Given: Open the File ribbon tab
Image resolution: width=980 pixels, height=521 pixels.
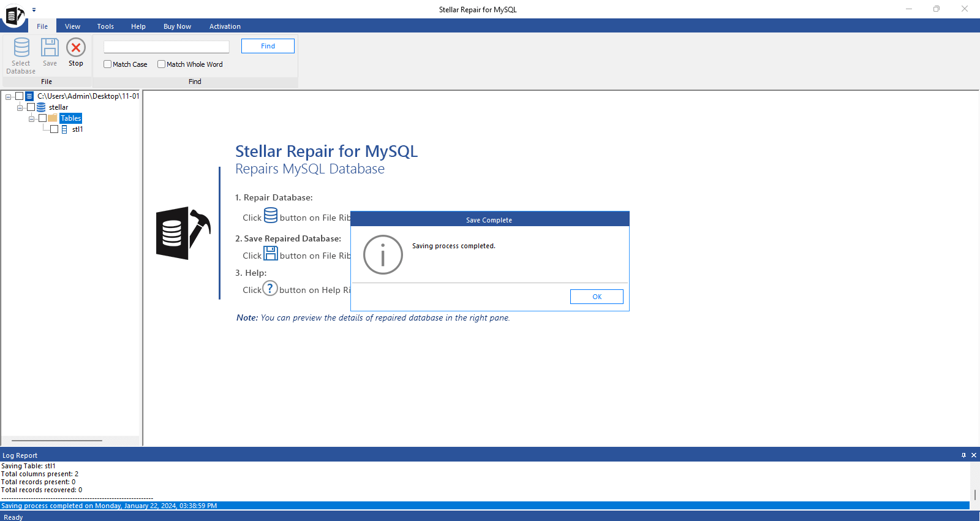Looking at the screenshot, I should [x=42, y=26].
